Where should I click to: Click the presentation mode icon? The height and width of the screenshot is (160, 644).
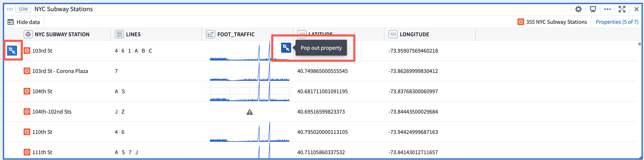coord(593,9)
